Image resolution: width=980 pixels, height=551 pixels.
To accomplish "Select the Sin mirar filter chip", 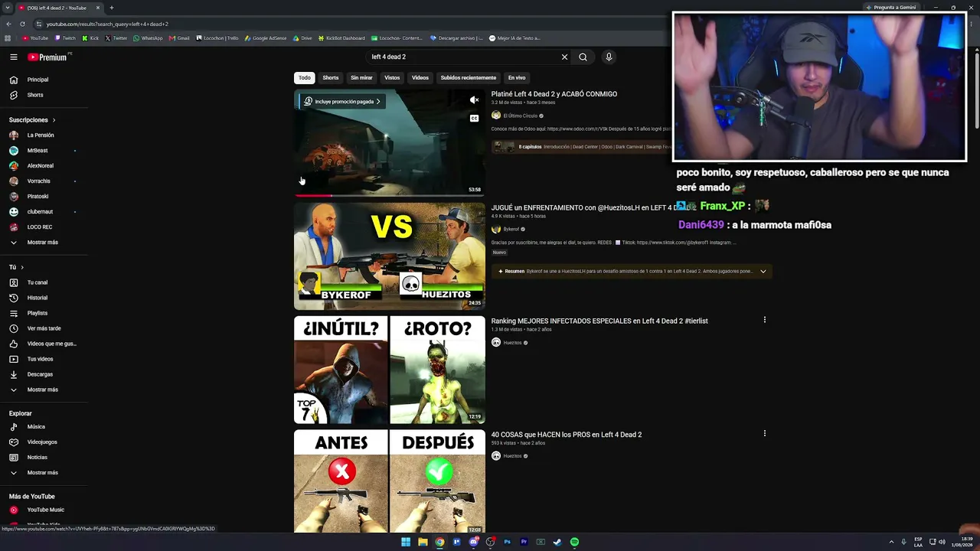I will pyautogui.click(x=361, y=77).
